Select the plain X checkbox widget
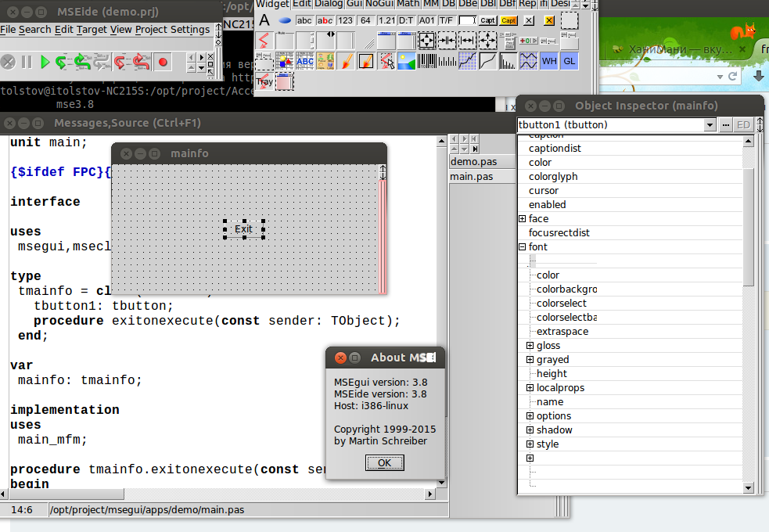769x532 pixels. pyautogui.click(x=529, y=20)
